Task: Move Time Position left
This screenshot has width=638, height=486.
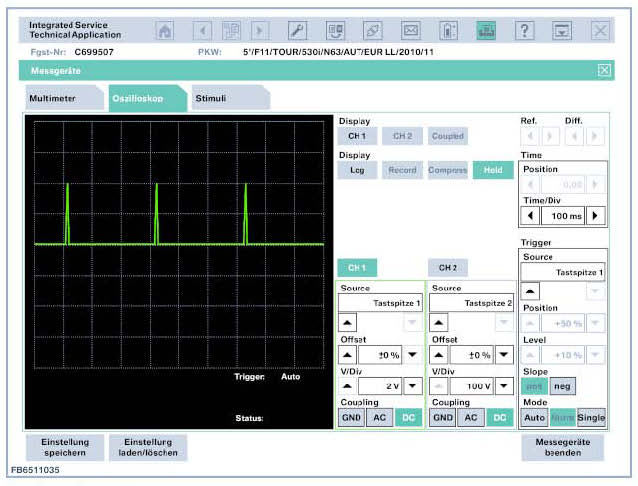Action: point(530,184)
